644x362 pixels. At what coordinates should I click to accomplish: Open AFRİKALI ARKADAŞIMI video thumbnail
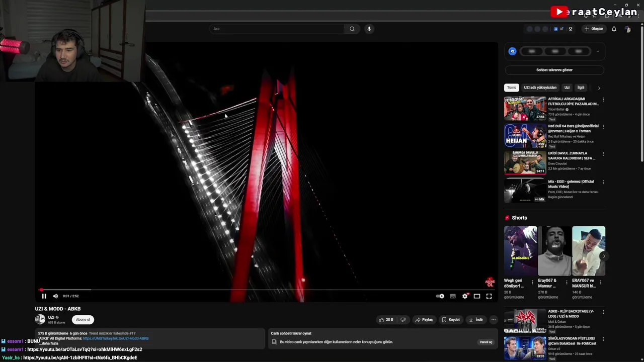[525, 108]
